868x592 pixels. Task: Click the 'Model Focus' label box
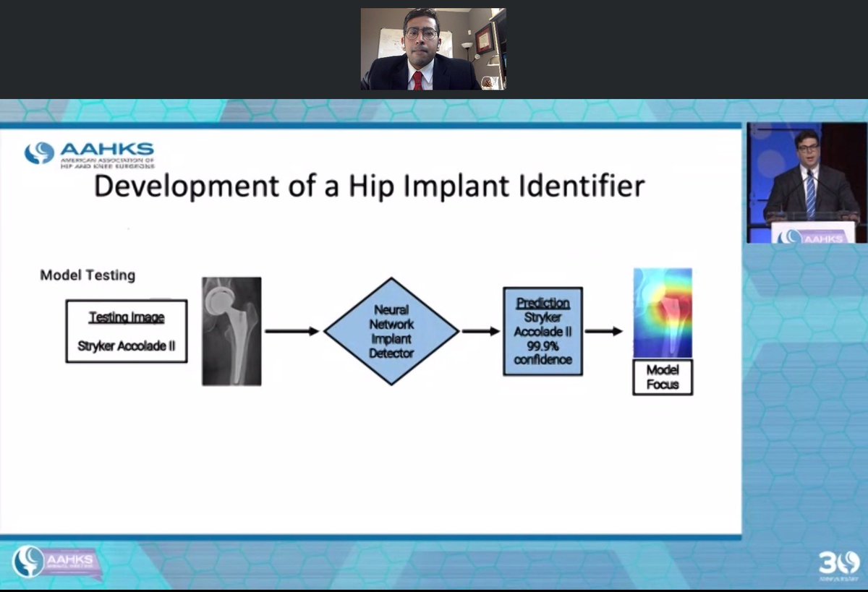click(663, 377)
